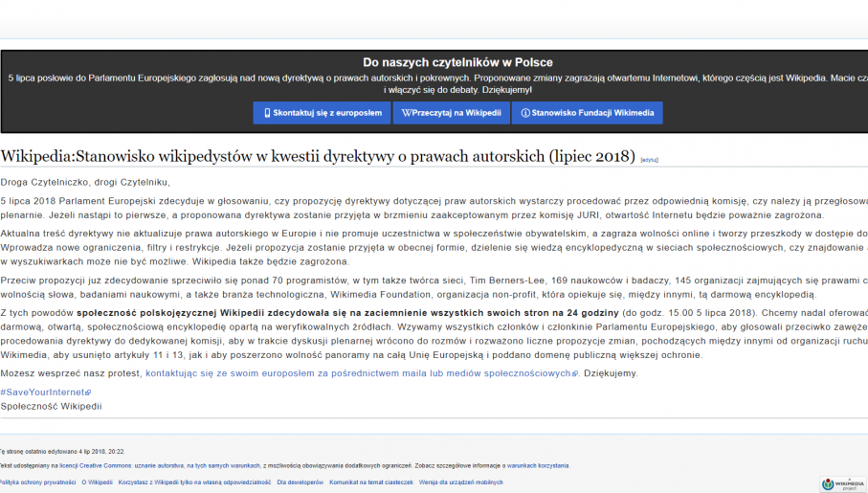Open 'Stanowisko Fundacji Wikimedia' banner button
The width and height of the screenshot is (868, 493).
(x=588, y=113)
